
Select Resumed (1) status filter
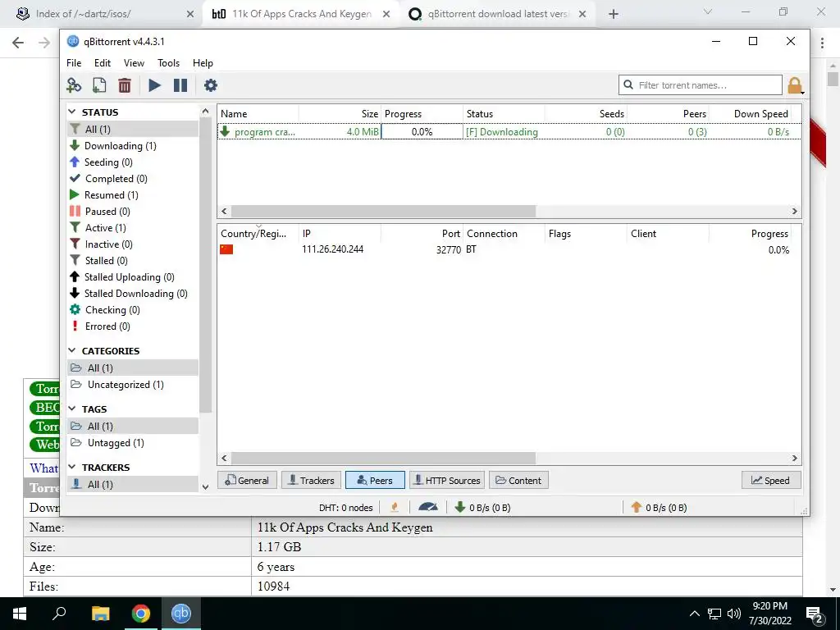133,195
